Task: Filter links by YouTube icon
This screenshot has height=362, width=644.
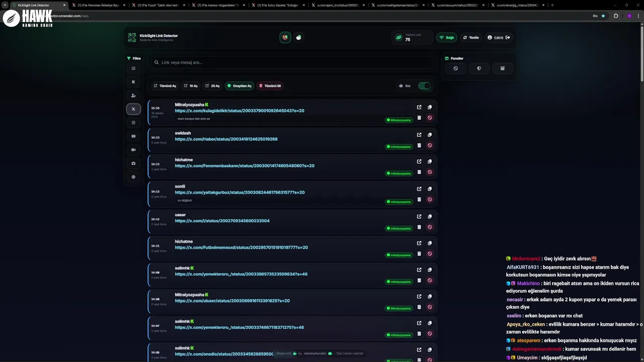Action: pyautogui.click(x=133, y=136)
